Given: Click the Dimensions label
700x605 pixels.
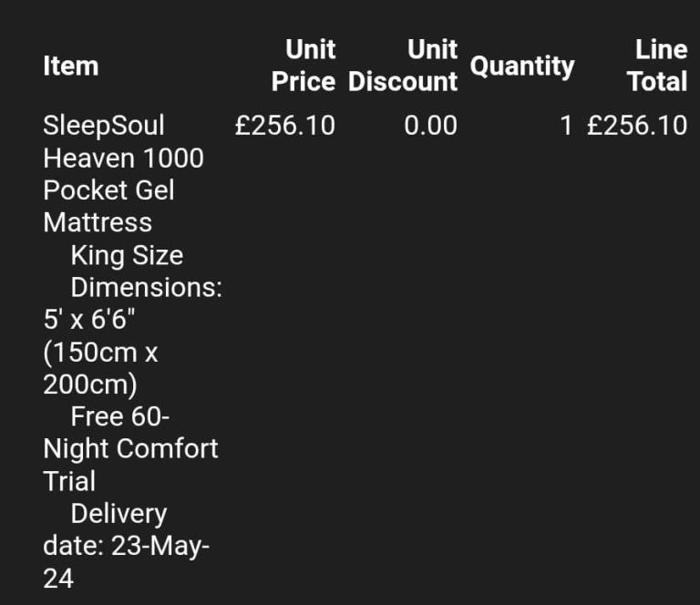Looking at the screenshot, I should [x=147, y=288].
